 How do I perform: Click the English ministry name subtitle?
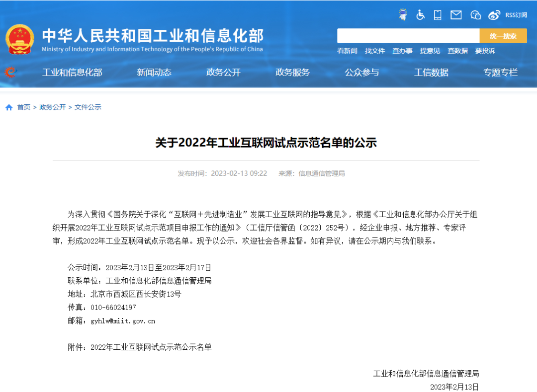click(153, 49)
